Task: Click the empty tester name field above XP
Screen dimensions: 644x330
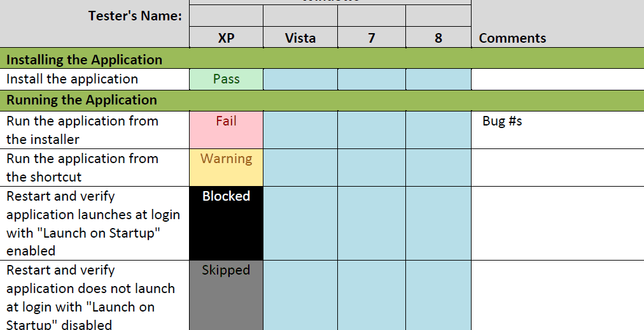Action: (x=227, y=16)
